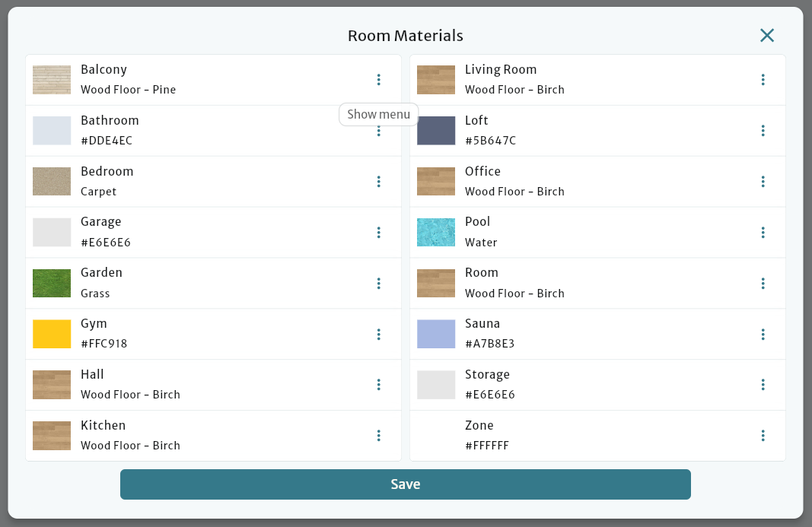Image resolution: width=812 pixels, height=527 pixels.
Task: Open the options menu for Balcony
Action: point(378,79)
